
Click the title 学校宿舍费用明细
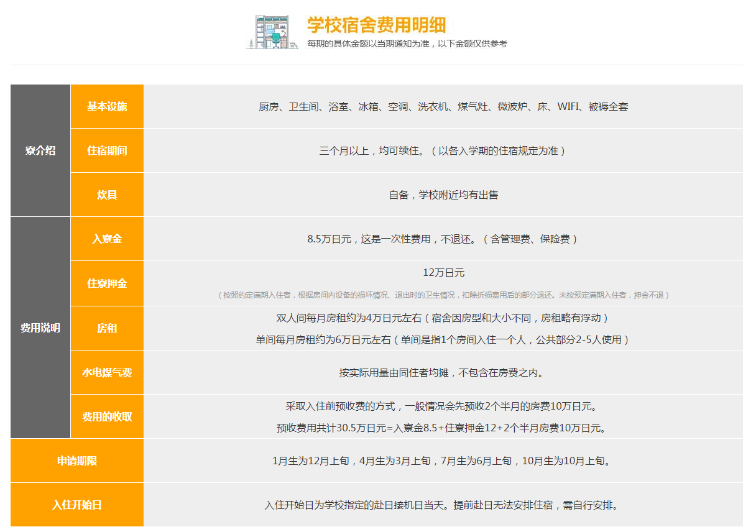coord(376,25)
